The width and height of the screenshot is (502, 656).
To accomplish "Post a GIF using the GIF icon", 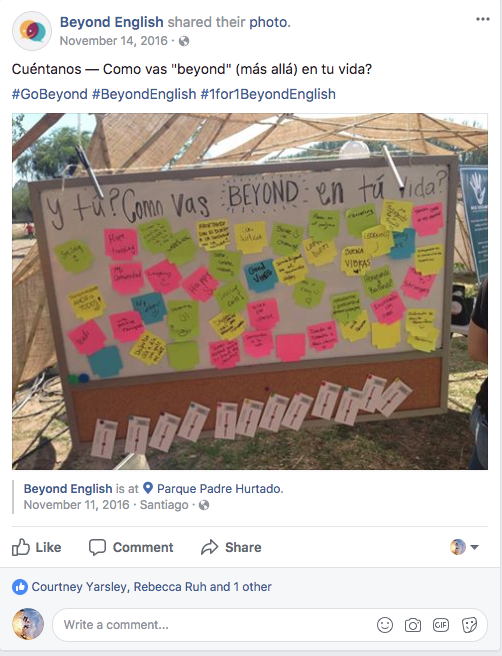I will coord(441,625).
